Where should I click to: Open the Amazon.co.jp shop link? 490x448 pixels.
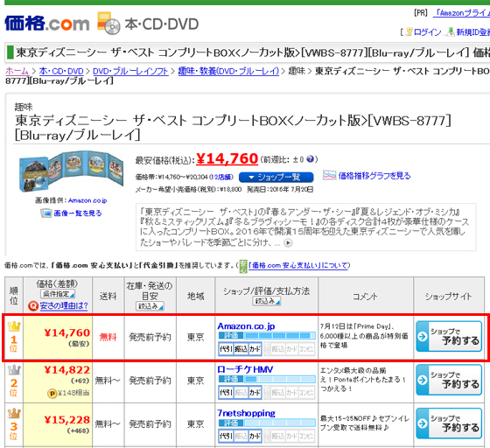point(246,325)
